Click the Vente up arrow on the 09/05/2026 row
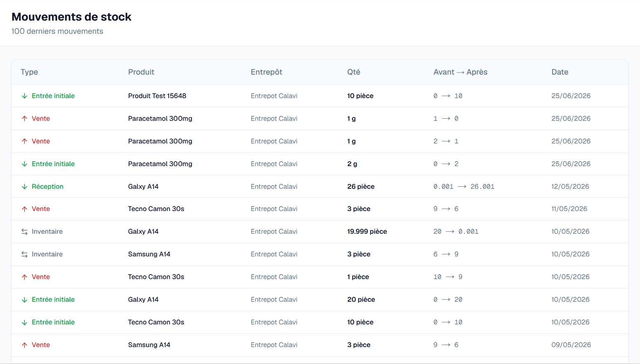 click(x=24, y=345)
